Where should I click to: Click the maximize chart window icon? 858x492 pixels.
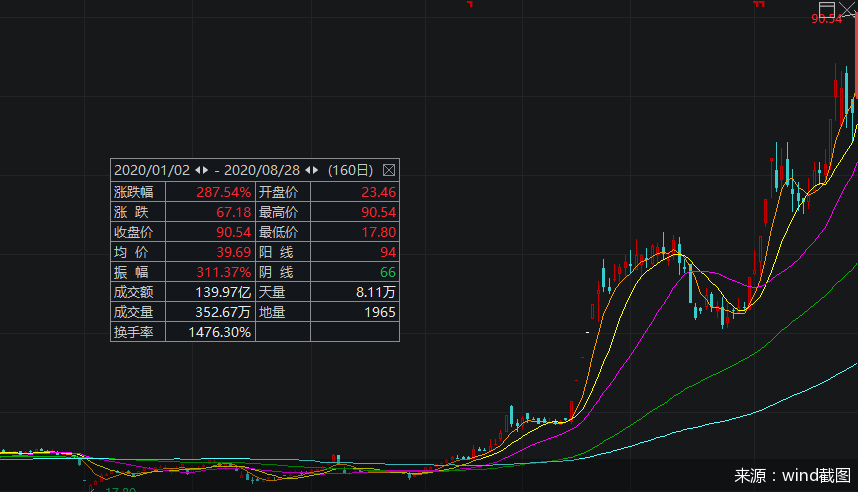point(827,8)
